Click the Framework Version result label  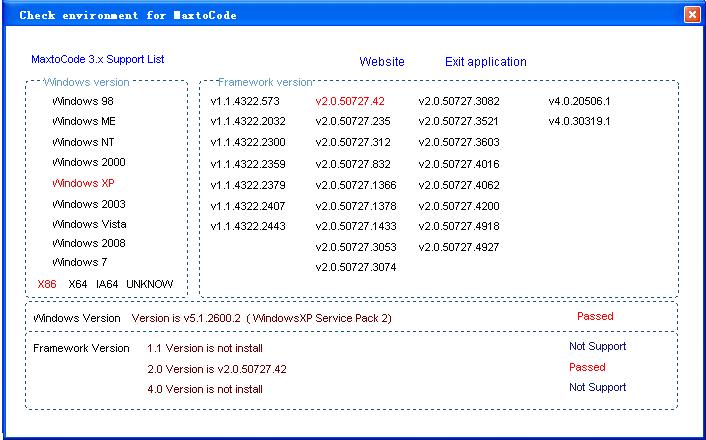click(x=81, y=349)
